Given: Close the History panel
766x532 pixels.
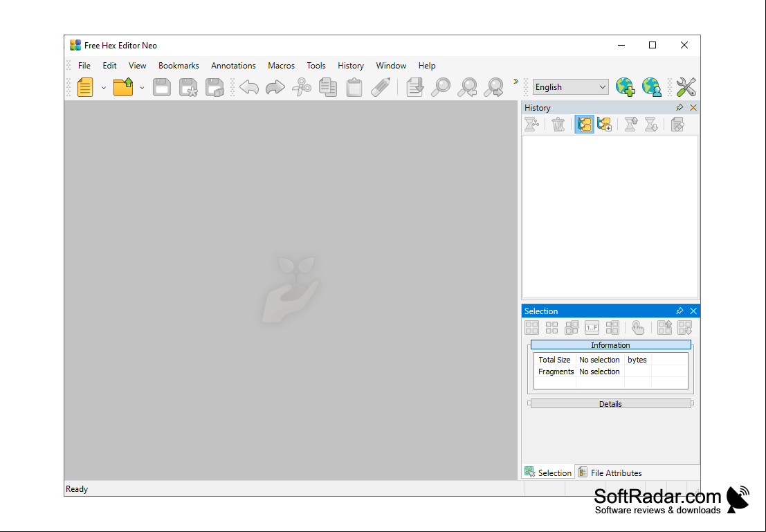Looking at the screenshot, I should coord(693,107).
